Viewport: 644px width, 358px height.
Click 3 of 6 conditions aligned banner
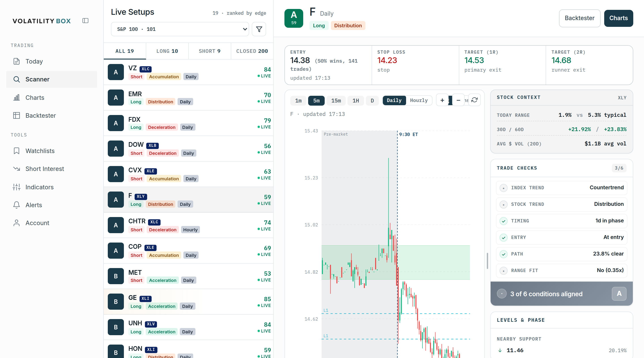(x=561, y=294)
